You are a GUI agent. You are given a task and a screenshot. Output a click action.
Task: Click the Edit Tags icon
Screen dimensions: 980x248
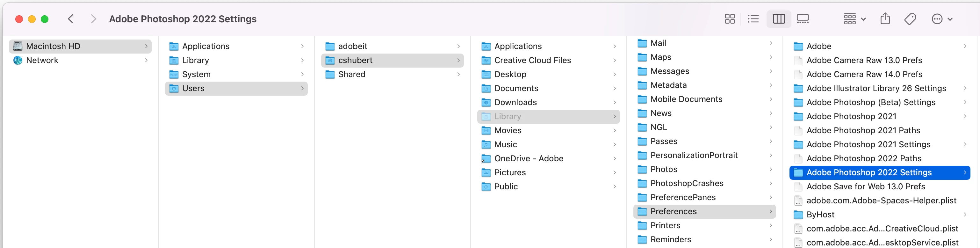[x=910, y=19]
